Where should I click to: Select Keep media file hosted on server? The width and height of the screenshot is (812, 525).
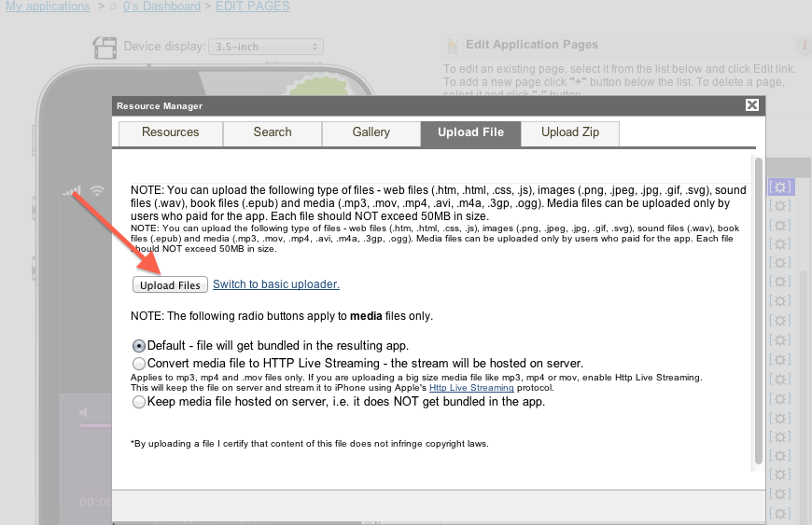[x=139, y=402]
